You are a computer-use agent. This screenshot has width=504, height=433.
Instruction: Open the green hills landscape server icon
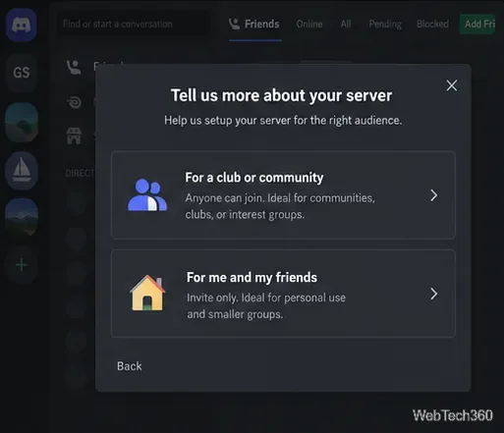pos(22,122)
